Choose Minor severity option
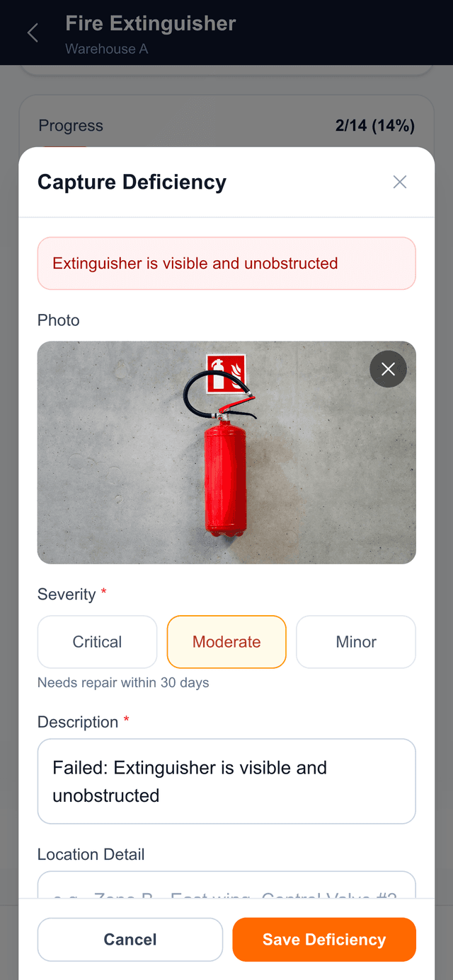The image size is (453, 980). (x=355, y=642)
